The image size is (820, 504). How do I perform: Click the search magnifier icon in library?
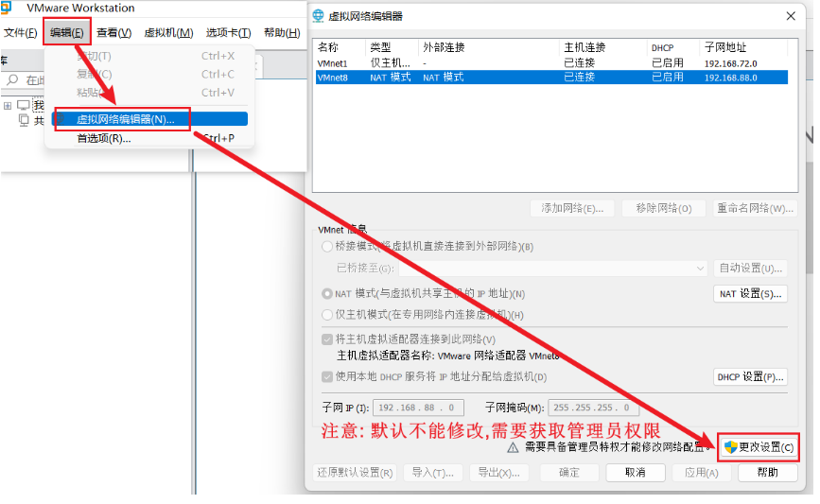point(12,79)
